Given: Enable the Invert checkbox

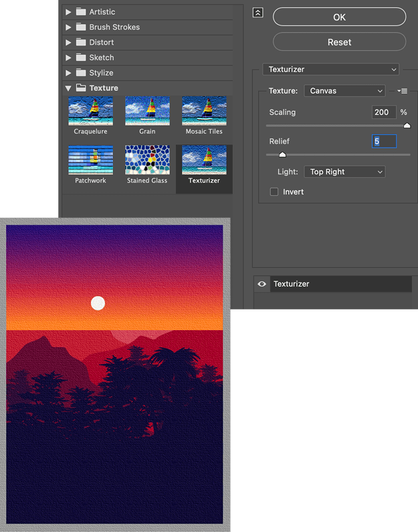Looking at the screenshot, I should (x=274, y=192).
